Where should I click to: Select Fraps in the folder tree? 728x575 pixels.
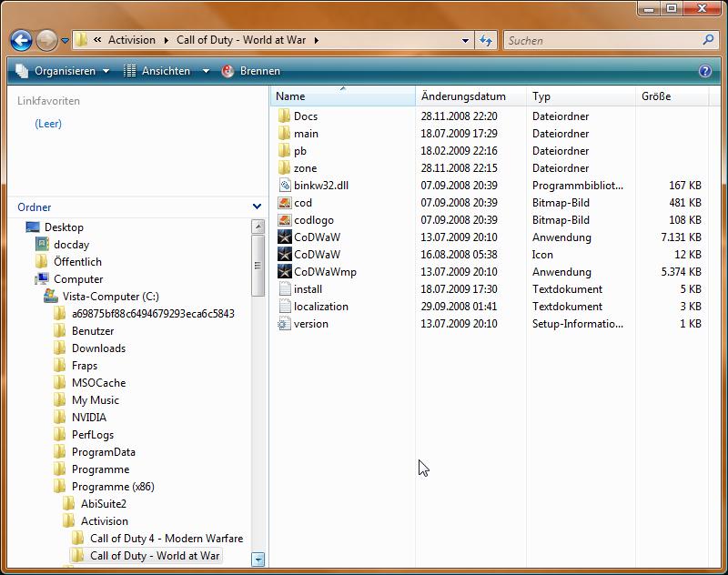(84, 366)
